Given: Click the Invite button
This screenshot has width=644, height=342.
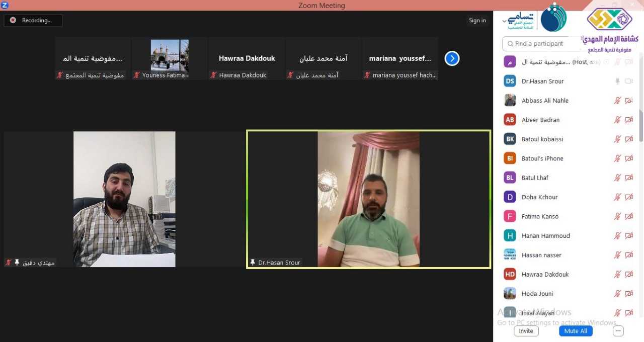Looking at the screenshot, I should tap(526, 331).
